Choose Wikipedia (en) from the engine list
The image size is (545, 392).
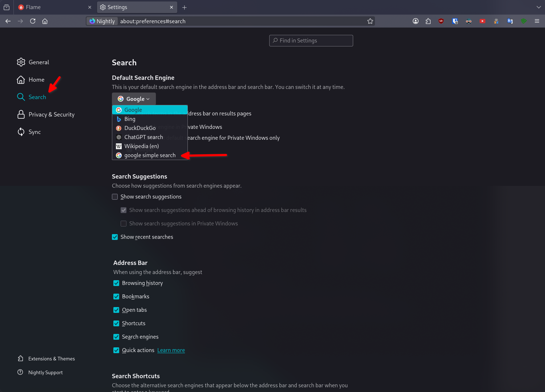(x=150, y=146)
